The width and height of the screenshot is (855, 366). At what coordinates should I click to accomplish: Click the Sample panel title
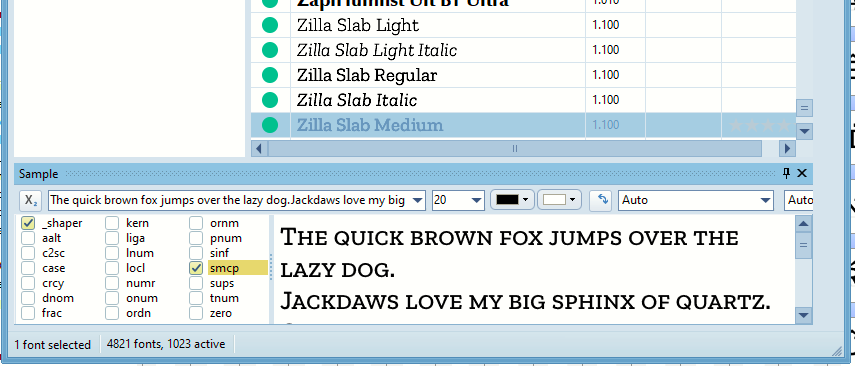coord(38,174)
